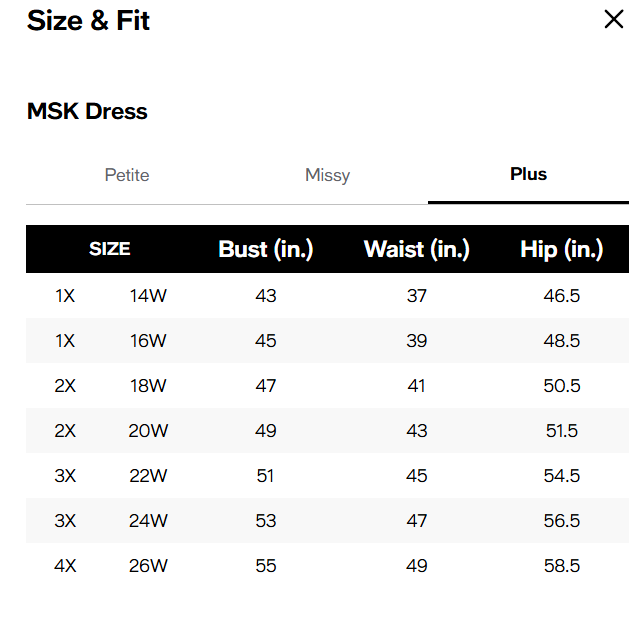
Task: Select the 18W size row label
Action: tap(148, 386)
